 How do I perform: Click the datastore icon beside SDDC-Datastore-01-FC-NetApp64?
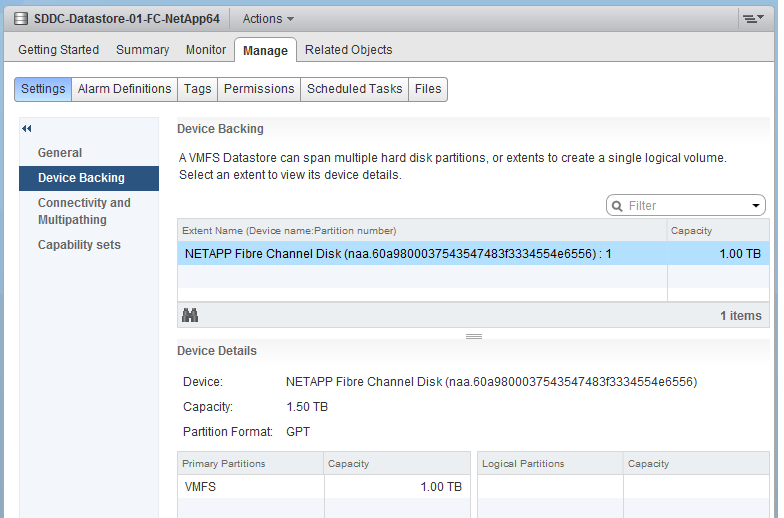click(20, 19)
